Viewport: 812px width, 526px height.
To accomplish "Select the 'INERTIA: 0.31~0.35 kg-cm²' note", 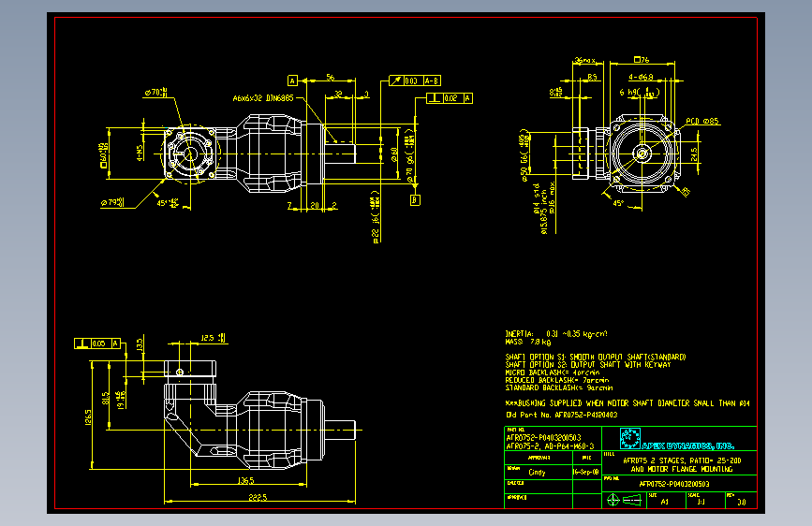I will [556, 334].
